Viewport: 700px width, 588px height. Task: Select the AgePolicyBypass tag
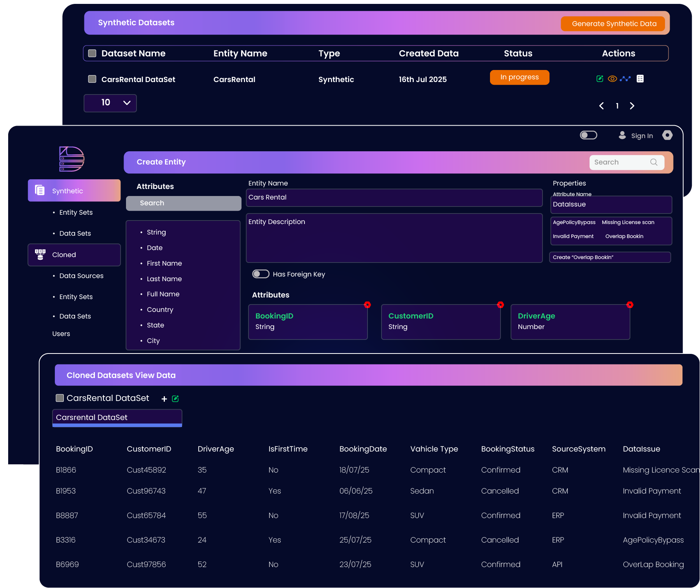[x=574, y=222]
